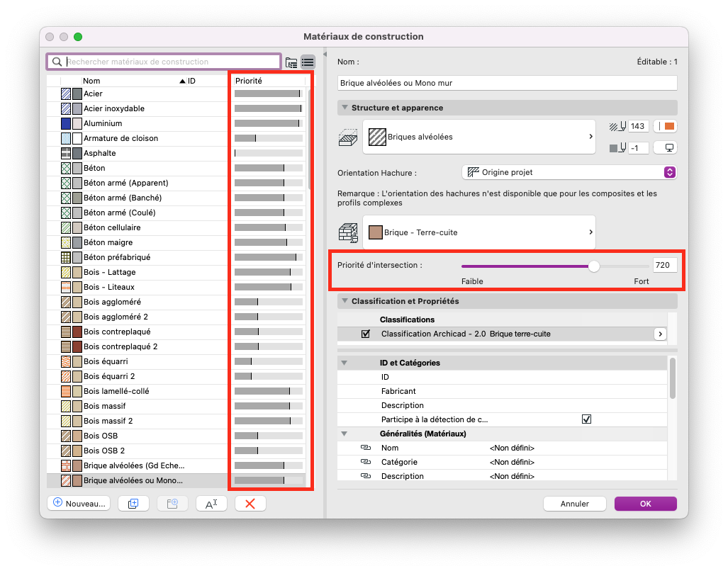
Task: Click Brique alvéolées (Gd Eche... fill icon
Action: [66, 465]
